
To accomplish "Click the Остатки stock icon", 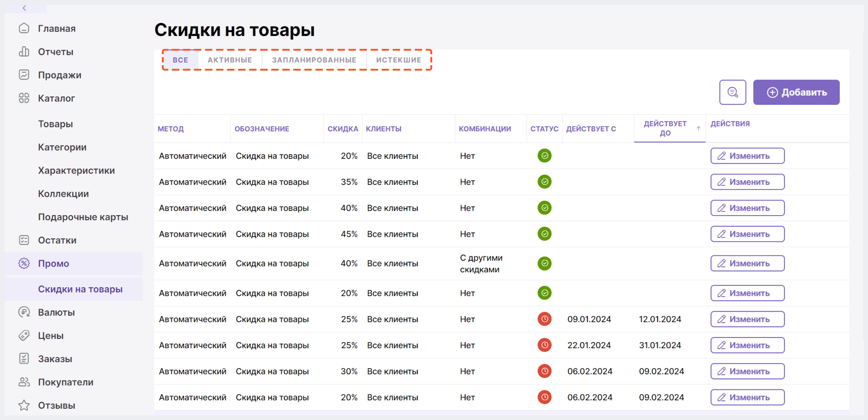I will pos(24,240).
